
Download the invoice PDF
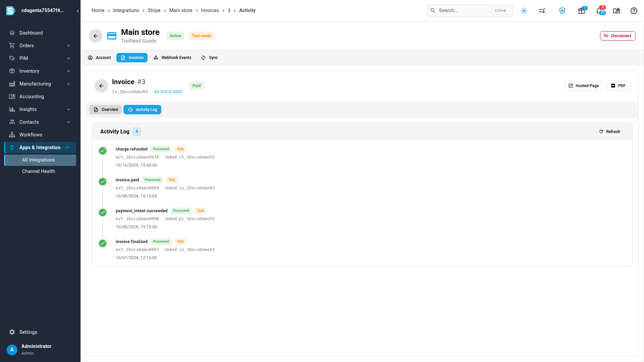(x=618, y=86)
